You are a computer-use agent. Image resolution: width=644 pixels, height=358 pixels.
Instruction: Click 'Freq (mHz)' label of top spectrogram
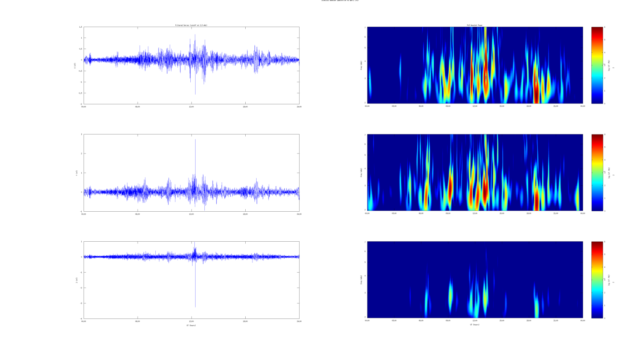click(362, 65)
